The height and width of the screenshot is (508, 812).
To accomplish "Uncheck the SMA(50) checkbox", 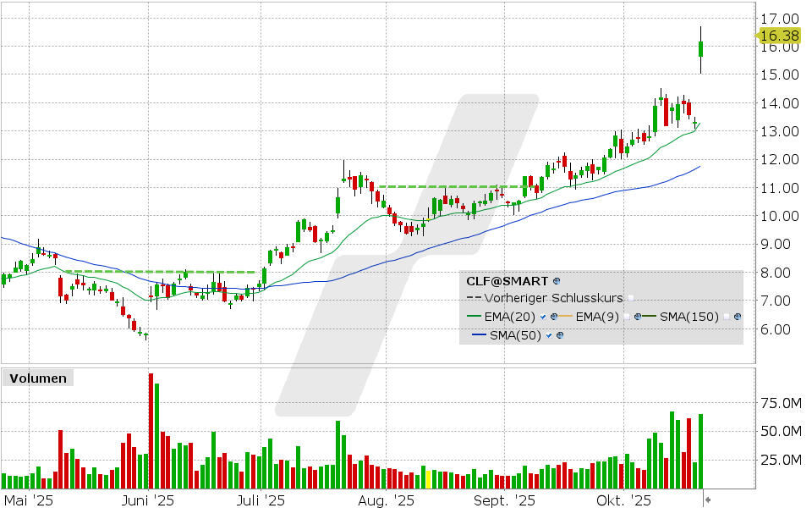I will [x=547, y=336].
